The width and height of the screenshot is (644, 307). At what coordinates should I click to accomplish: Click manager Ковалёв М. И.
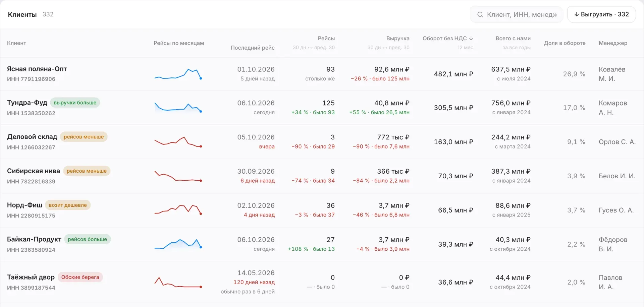(x=612, y=74)
